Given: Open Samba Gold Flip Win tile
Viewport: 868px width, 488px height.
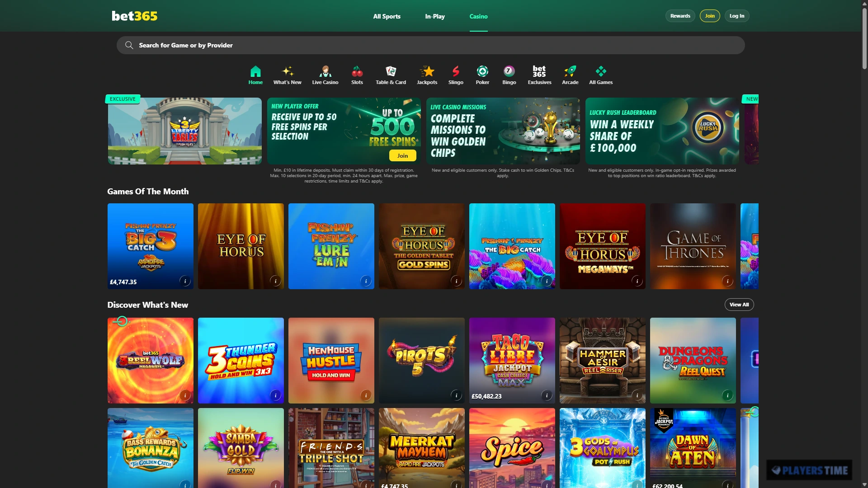Looking at the screenshot, I should [241, 448].
